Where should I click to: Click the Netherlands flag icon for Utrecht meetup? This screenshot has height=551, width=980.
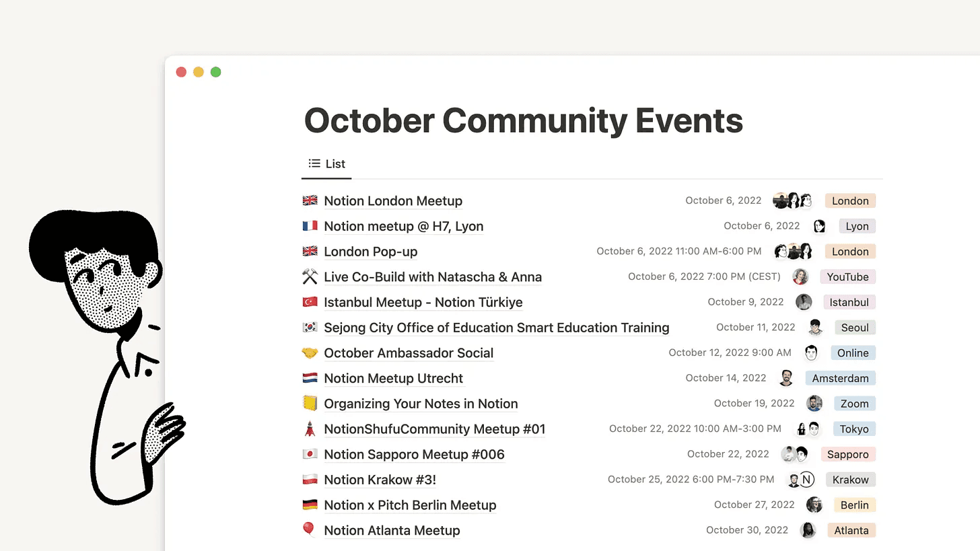[310, 378]
